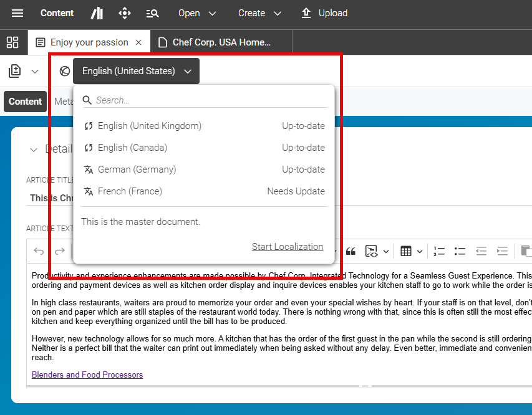Image resolution: width=532 pixels, height=415 pixels.
Task: Open the hamburger menu in the top bar
Action: pyautogui.click(x=17, y=13)
